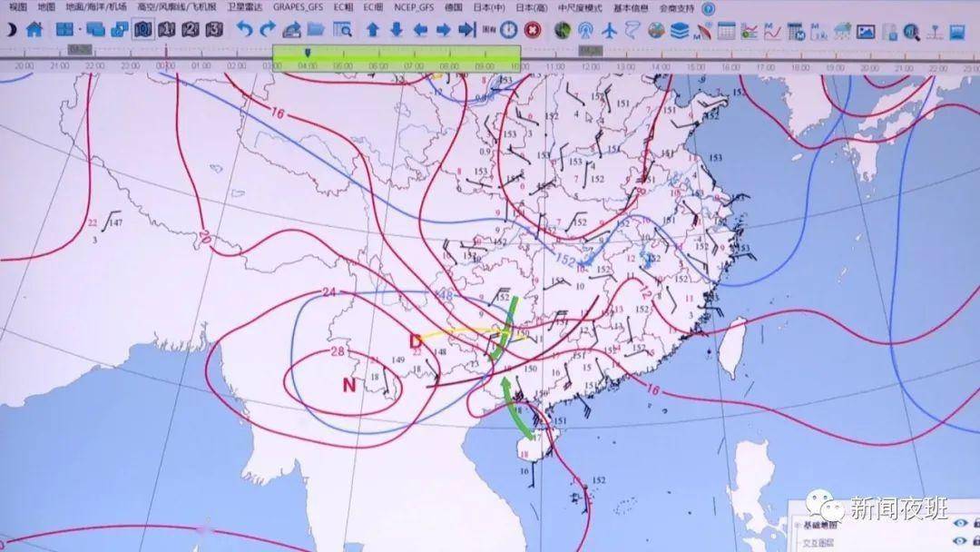Click the radar signal tower icon

pyautogui.click(x=585, y=30)
